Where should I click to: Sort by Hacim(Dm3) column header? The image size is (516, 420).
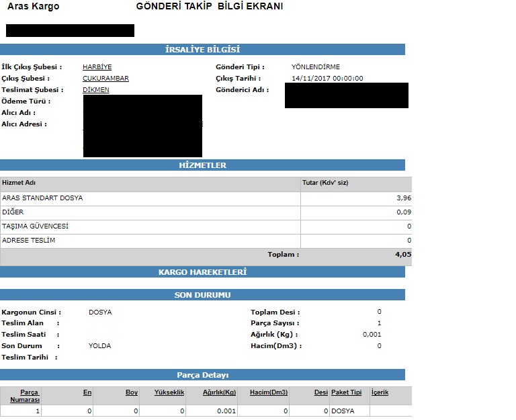(269, 392)
